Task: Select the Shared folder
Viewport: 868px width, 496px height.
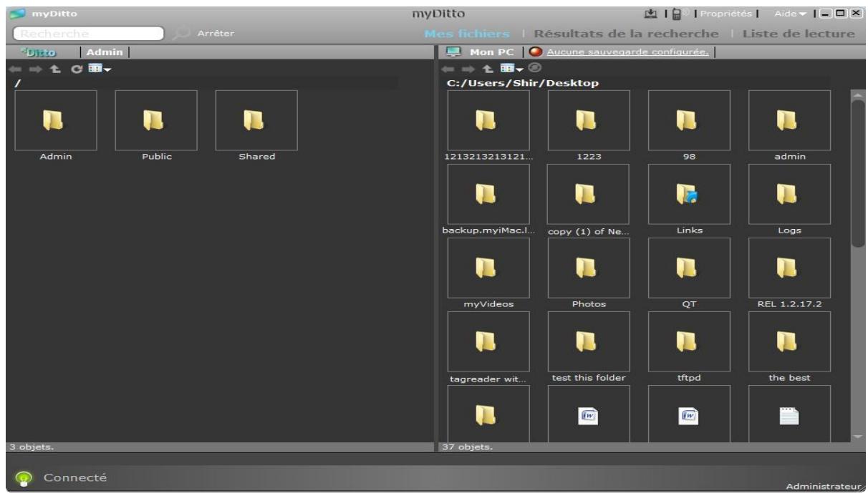Action: [256, 126]
